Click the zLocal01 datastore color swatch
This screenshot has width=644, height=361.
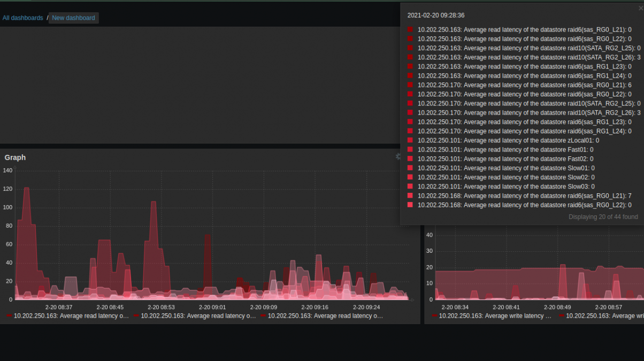coord(410,140)
